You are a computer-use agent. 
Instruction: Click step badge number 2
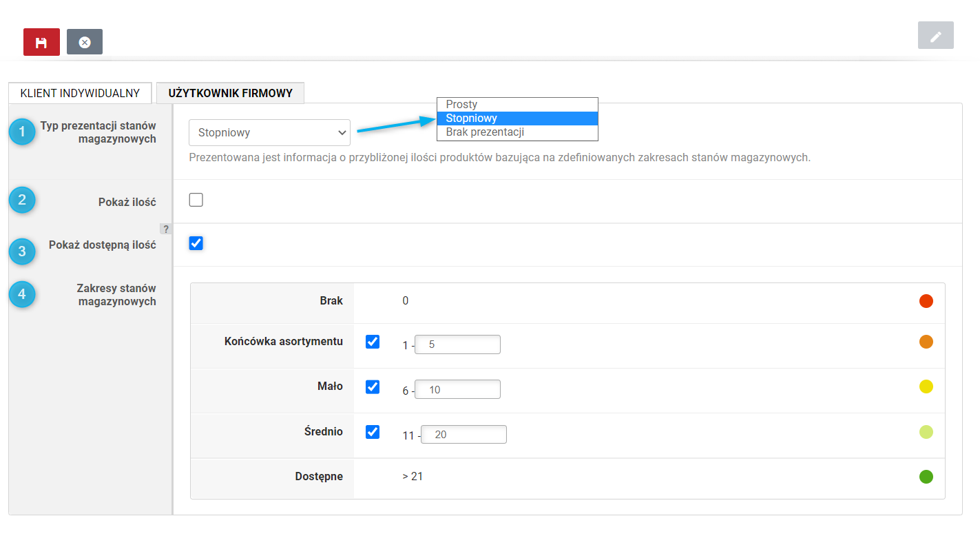tap(22, 200)
